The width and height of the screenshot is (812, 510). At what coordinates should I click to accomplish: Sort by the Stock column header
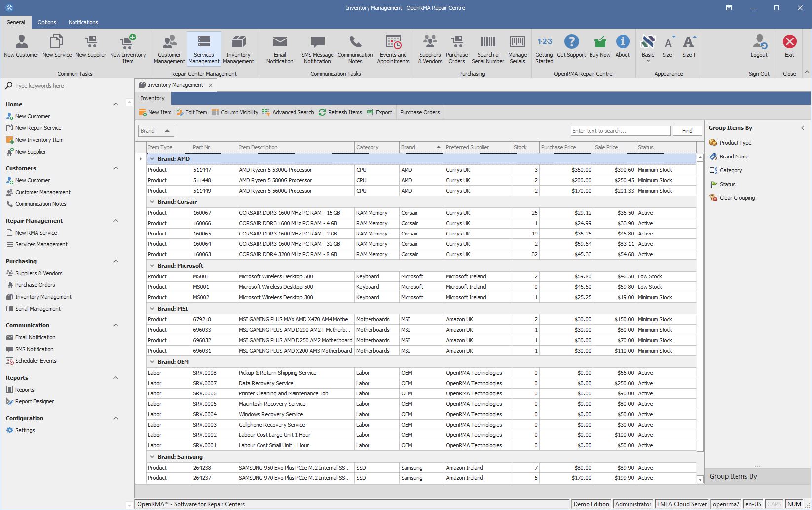tap(525, 147)
